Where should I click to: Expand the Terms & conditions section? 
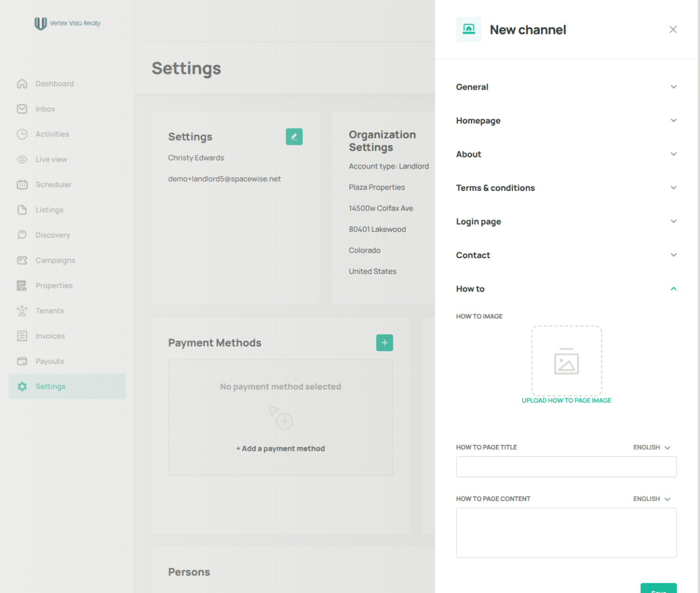point(567,188)
